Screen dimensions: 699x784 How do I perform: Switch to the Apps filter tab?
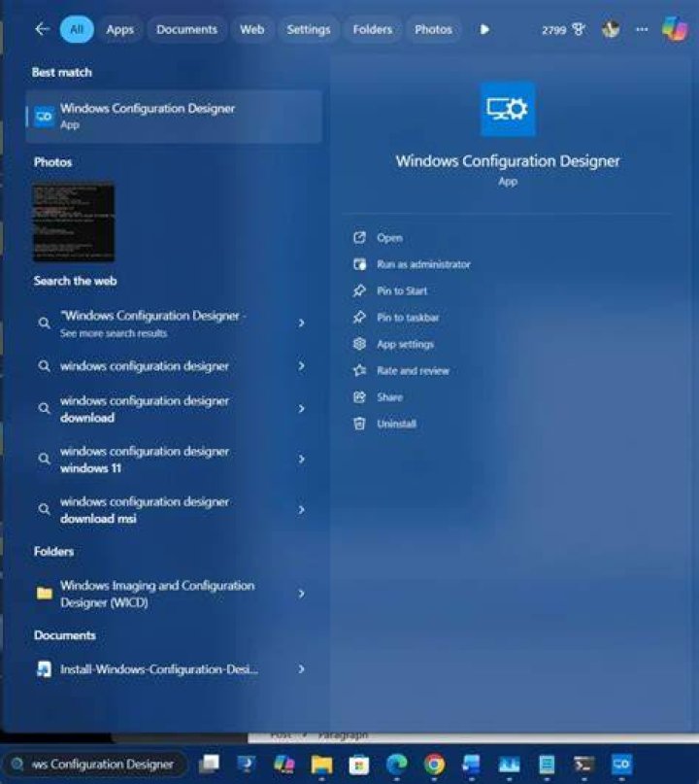pyautogui.click(x=120, y=29)
